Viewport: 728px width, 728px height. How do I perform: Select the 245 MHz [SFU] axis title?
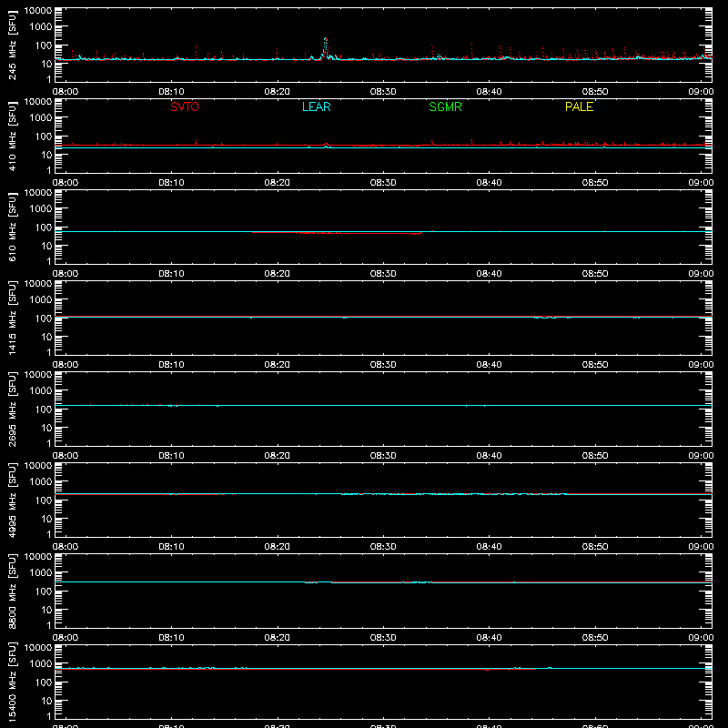pos(12,45)
